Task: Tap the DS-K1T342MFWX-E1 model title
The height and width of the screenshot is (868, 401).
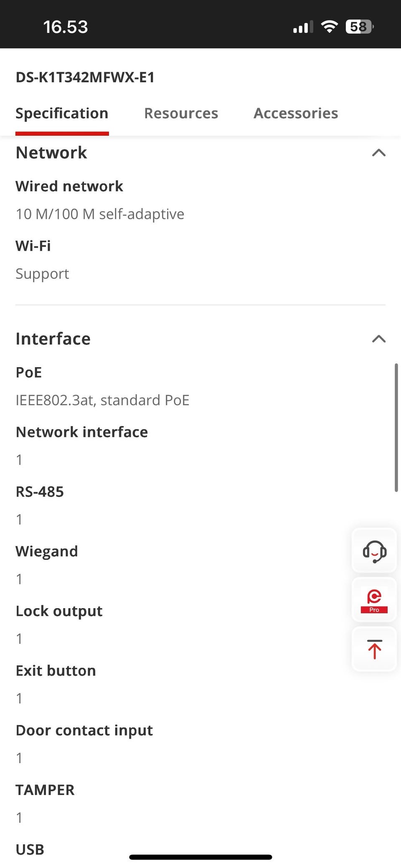Action: pyautogui.click(x=85, y=77)
